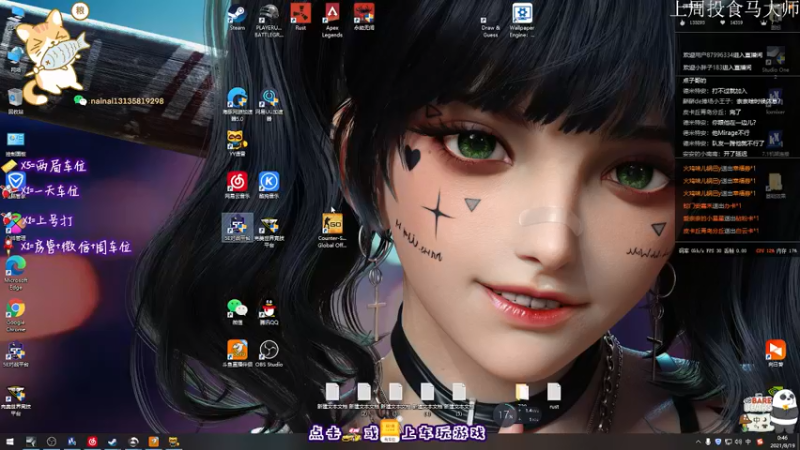800x450 pixels.
Task: Launch the Counter-Strike Global Offensive shortcut
Action: [332, 231]
